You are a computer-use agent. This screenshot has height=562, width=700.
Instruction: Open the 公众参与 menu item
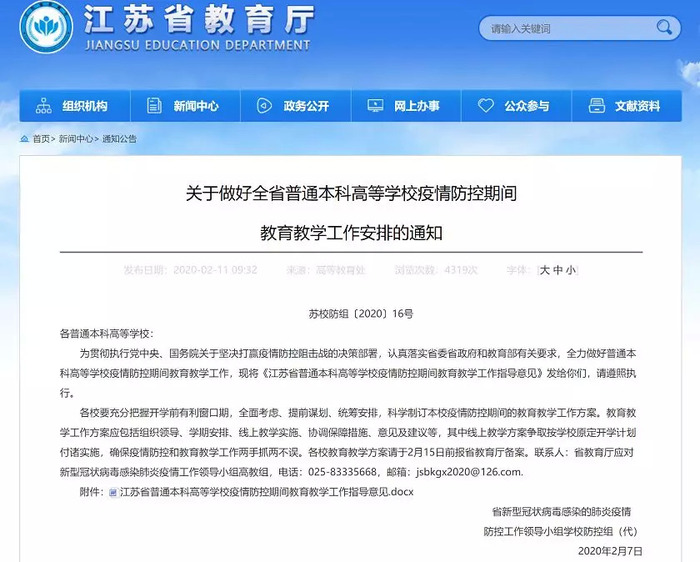[x=517, y=106]
